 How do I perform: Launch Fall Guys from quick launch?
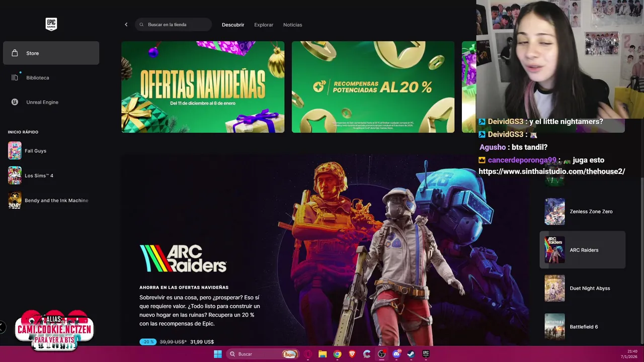point(51,151)
